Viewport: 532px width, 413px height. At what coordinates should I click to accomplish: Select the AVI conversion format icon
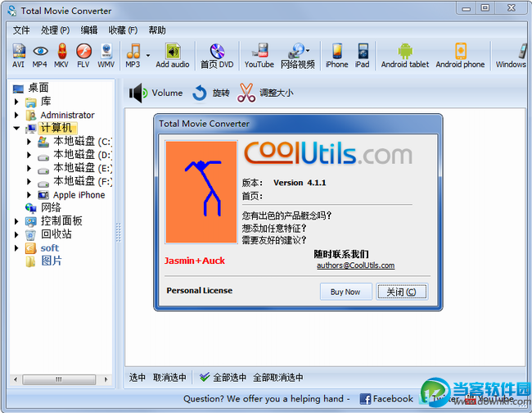tap(19, 52)
